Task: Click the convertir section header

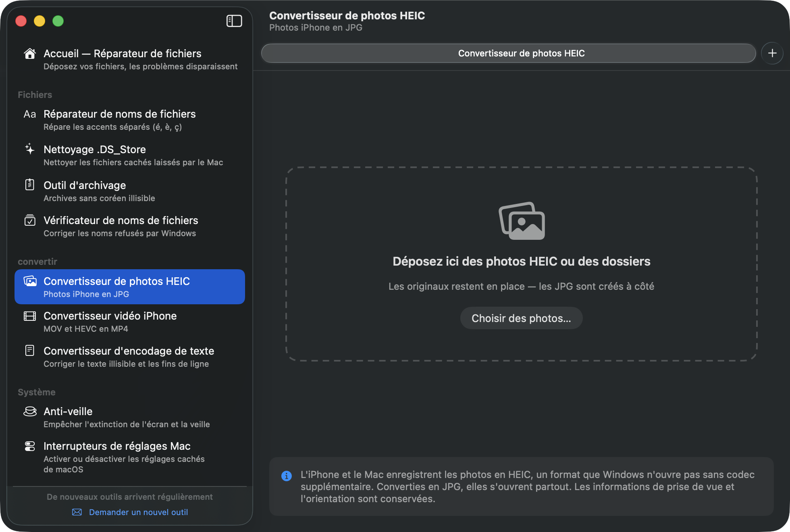Action: (x=37, y=262)
